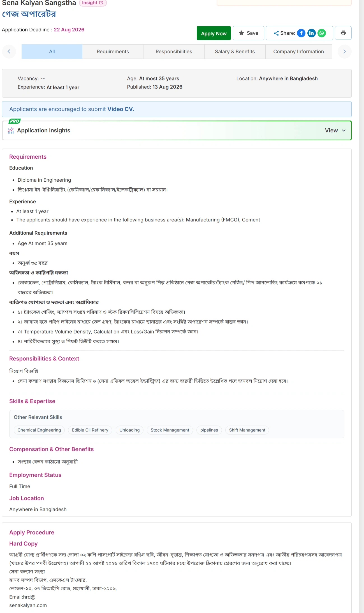This screenshot has height=613, width=364.
Task: Share the job on Facebook
Action: (x=301, y=33)
